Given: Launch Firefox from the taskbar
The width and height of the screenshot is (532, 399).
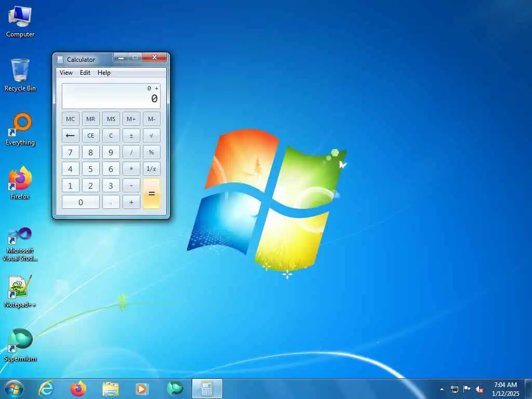Looking at the screenshot, I should pyautogui.click(x=78, y=389).
